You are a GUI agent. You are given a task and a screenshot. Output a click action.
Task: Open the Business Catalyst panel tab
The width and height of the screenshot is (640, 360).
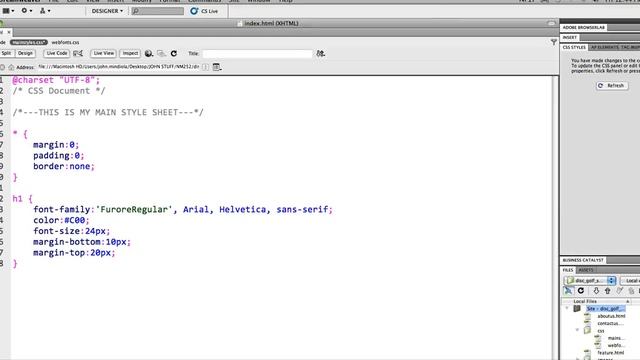583,260
